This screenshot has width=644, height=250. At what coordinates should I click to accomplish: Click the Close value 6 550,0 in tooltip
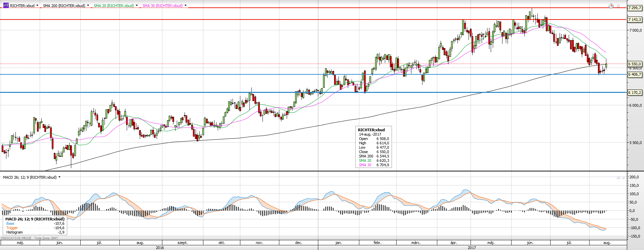click(383, 152)
